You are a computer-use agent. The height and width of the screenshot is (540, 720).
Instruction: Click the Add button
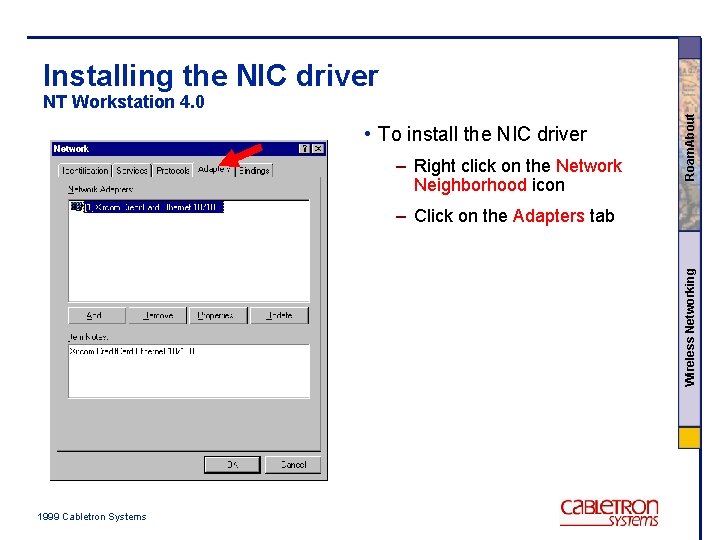(96, 315)
